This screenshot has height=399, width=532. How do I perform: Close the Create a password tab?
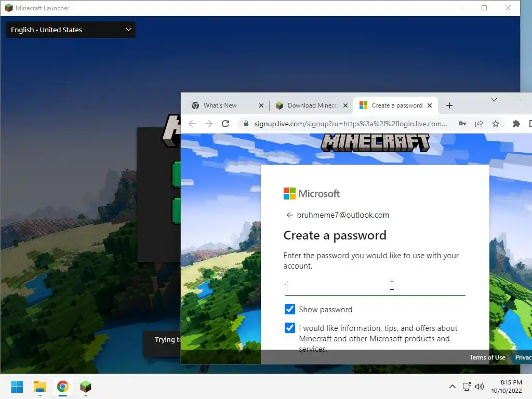coord(430,105)
